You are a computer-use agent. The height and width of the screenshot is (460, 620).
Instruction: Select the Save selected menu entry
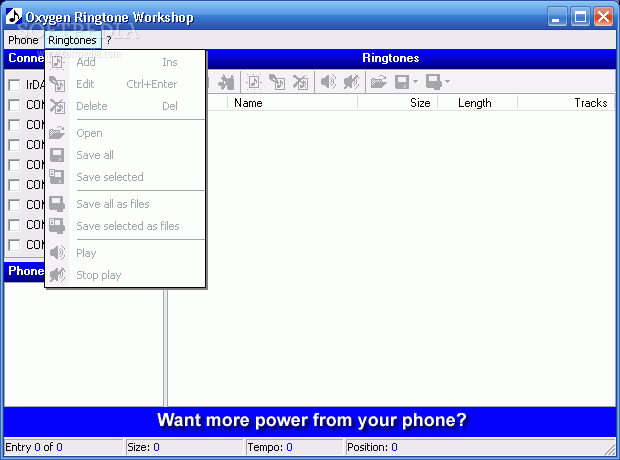[x=125, y=177]
